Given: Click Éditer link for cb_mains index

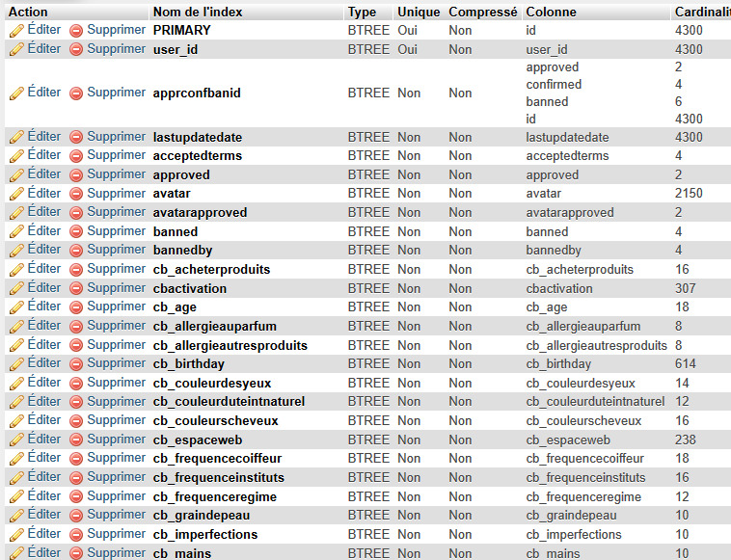Looking at the screenshot, I should (x=44, y=552).
